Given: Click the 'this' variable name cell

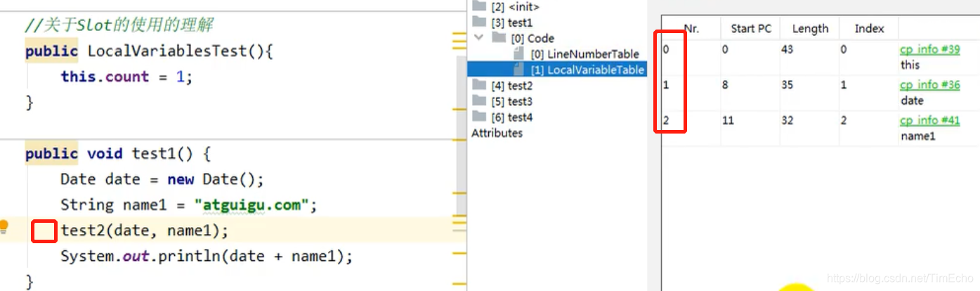Looking at the screenshot, I should pyautogui.click(x=910, y=65).
